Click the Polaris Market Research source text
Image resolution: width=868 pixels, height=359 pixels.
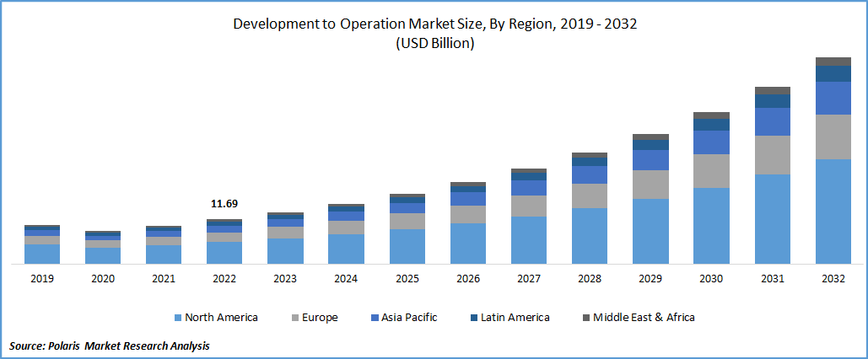110,346
